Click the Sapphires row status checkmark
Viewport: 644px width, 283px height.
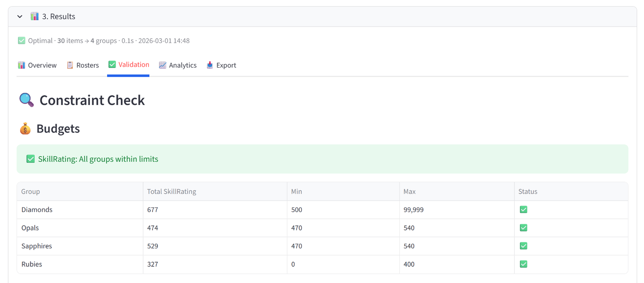click(523, 246)
